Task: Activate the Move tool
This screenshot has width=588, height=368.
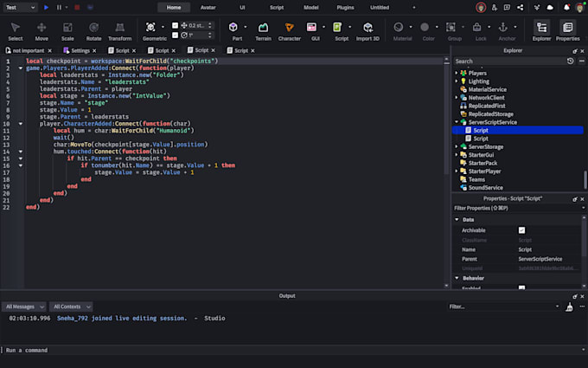Action: point(42,31)
